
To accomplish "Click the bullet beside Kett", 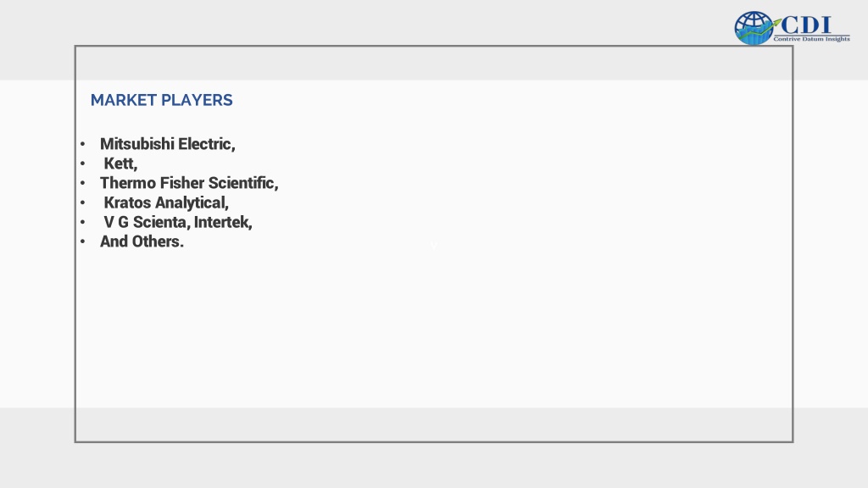I will coord(83,164).
